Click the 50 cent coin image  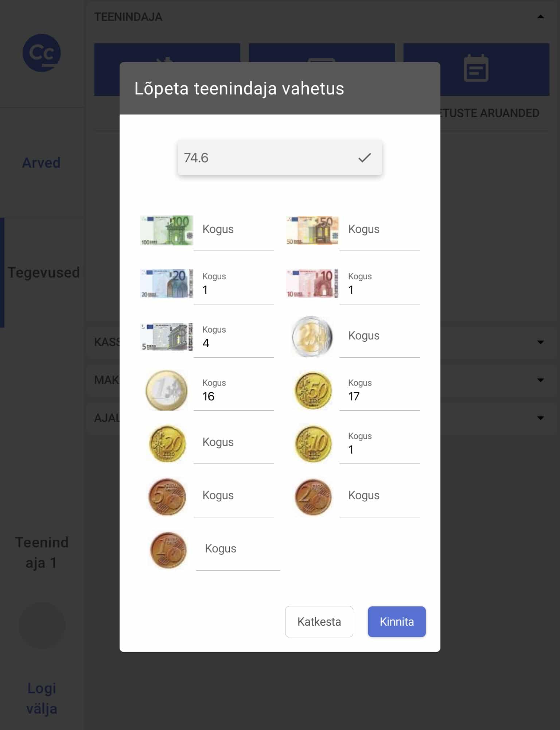(313, 390)
